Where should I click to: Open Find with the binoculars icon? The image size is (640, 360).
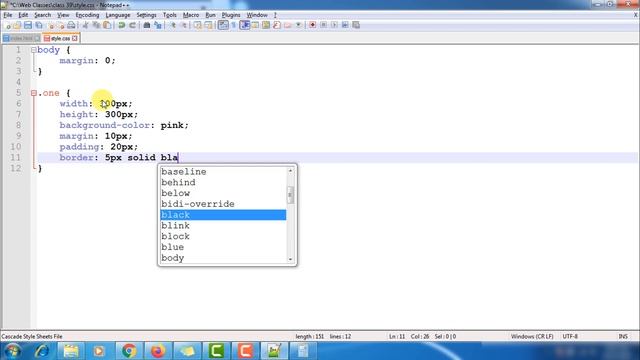coord(147,25)
